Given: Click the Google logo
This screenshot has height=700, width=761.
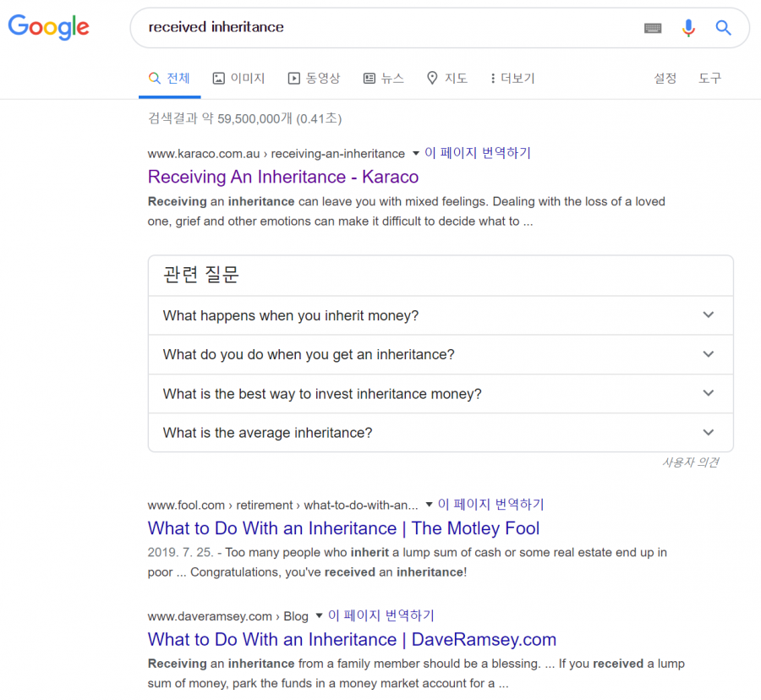Looking at the screenshot, I should coord(48,27).
